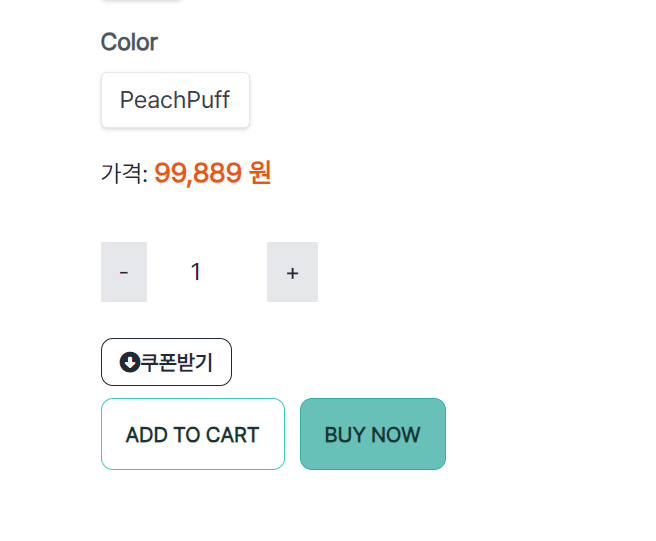This screenshot has width=656, height=541.
Task: Tap the gray plus stepper box
Action: point(292,272)
